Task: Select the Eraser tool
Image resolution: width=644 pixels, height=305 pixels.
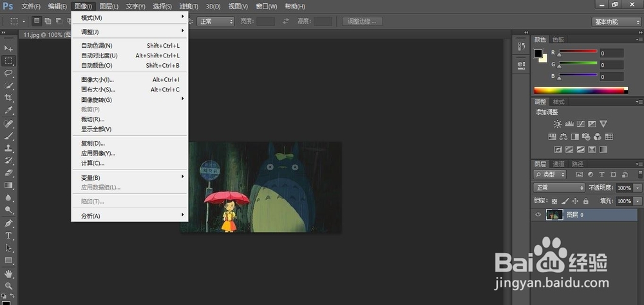Action: pyautogui.click(x=8, y=173)
